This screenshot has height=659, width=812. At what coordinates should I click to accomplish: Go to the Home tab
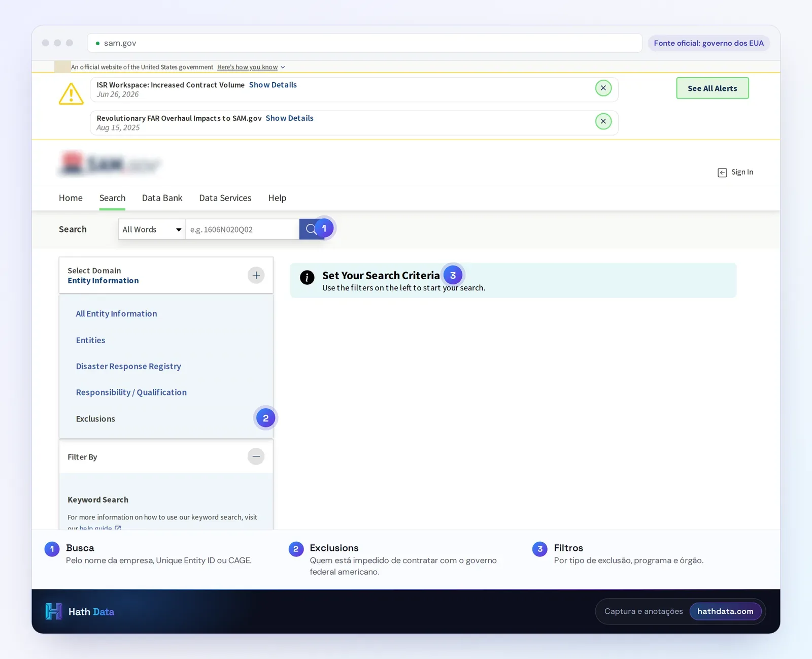coord(71,198)
